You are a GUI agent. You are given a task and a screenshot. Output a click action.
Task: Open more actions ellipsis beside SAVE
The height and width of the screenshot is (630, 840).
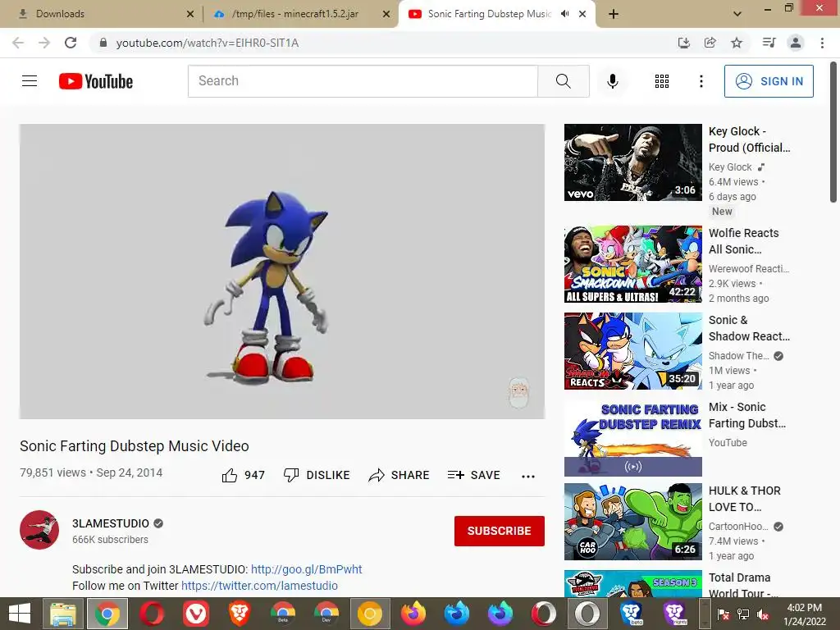pos(527,476)
